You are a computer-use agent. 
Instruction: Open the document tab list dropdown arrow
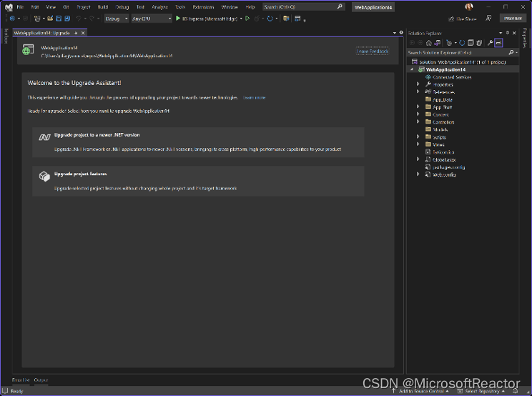coord(395,33)
